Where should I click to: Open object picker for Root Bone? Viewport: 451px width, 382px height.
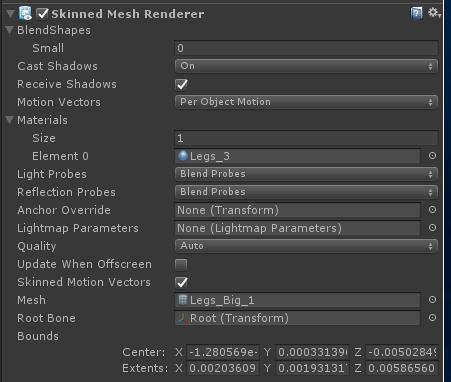click(432, 318)
